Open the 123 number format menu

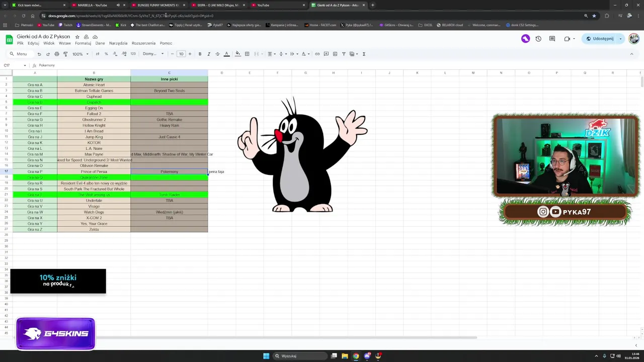[133, 54]
